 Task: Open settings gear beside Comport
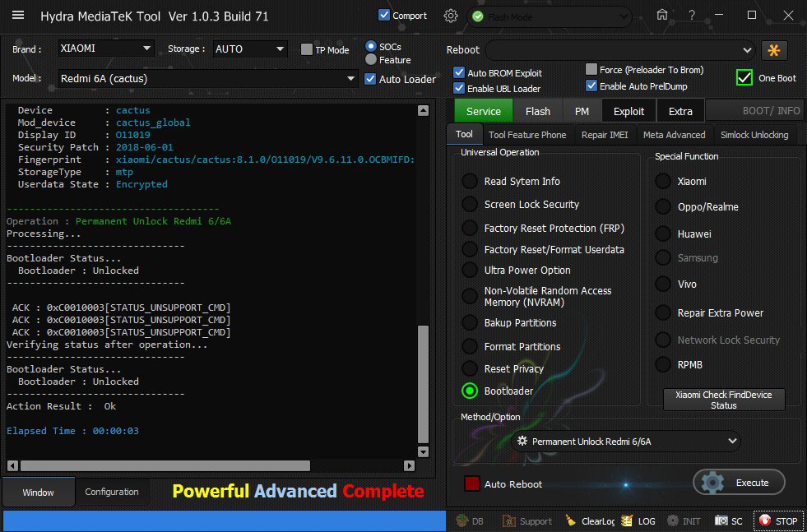coord(450,16)
